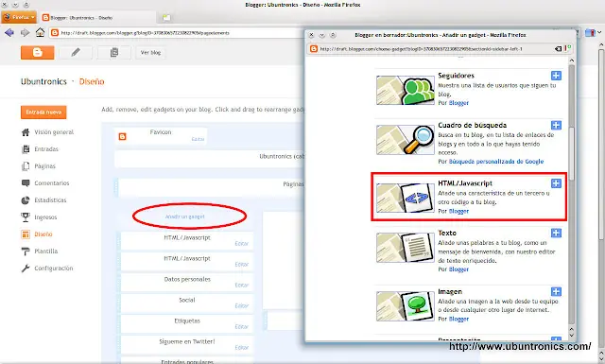Edit the Sígueme en Twitter gadget
The width and height of the screenshot is (605, 364).
pyautogui.click(x=242, y=348)
